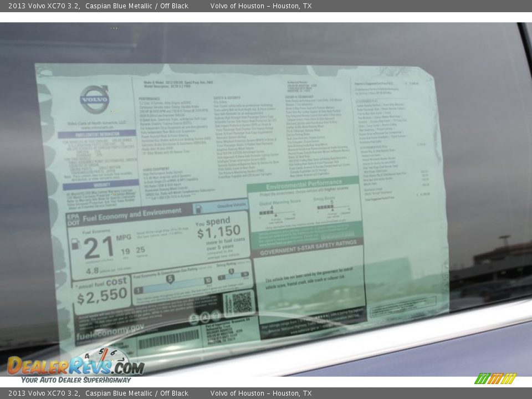
Task: Click the 'fueleconomy.gov' text on the label
Action: point(110,332)
